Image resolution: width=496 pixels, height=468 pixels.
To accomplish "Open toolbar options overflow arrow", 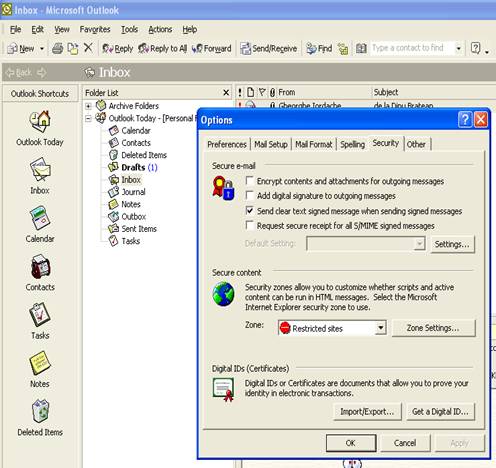I will 487,52.
